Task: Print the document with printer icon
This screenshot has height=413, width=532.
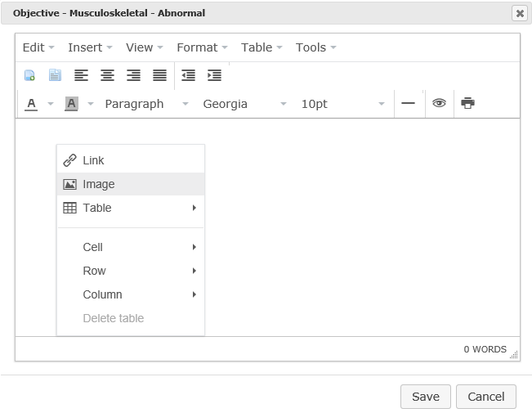Action: point(468,103)
